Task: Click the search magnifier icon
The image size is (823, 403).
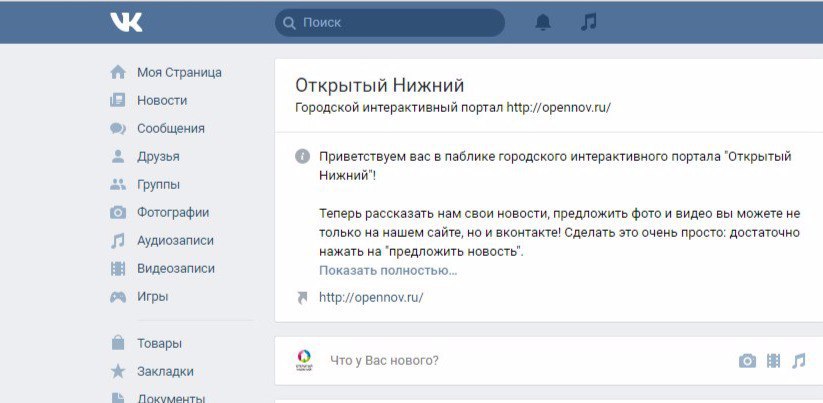Action: coord(289,23)
